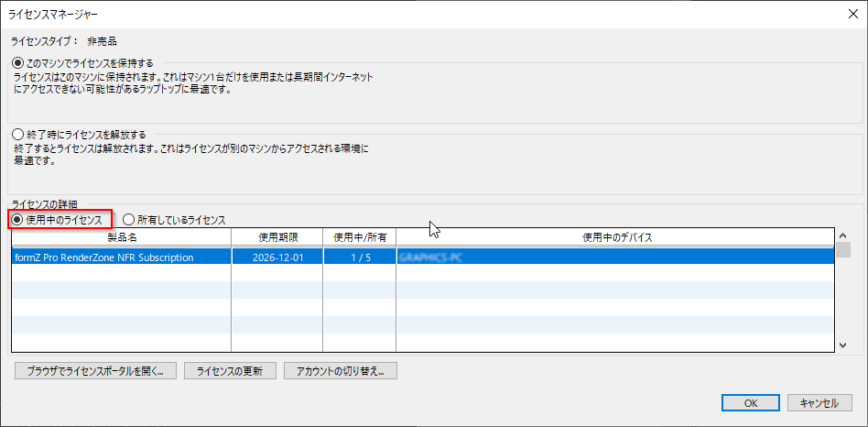
Task: Click the '製品名' column header
Action: [121, 237]
